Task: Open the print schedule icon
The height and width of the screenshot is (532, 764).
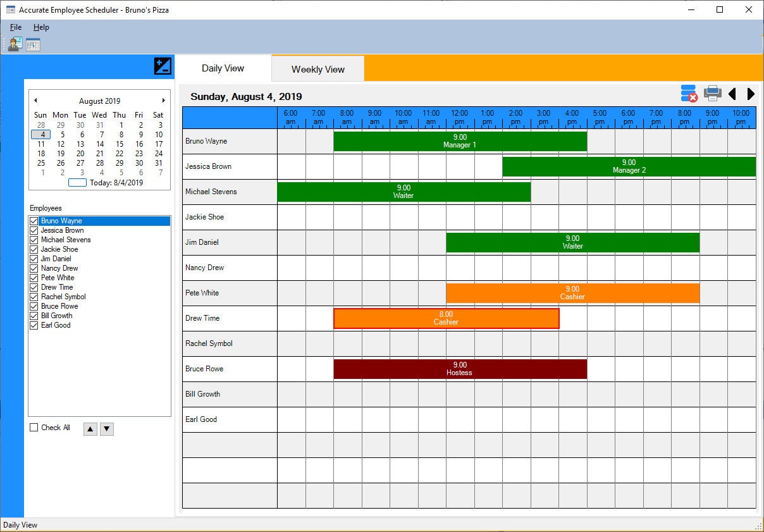Action: click(712, 93)
